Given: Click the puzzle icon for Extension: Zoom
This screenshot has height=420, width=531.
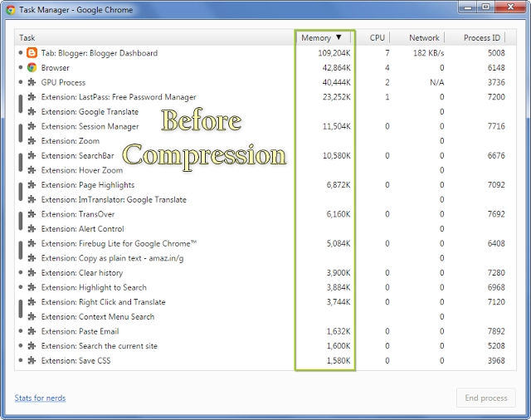Looking at the screenshot, I should [x=32, y=140].
